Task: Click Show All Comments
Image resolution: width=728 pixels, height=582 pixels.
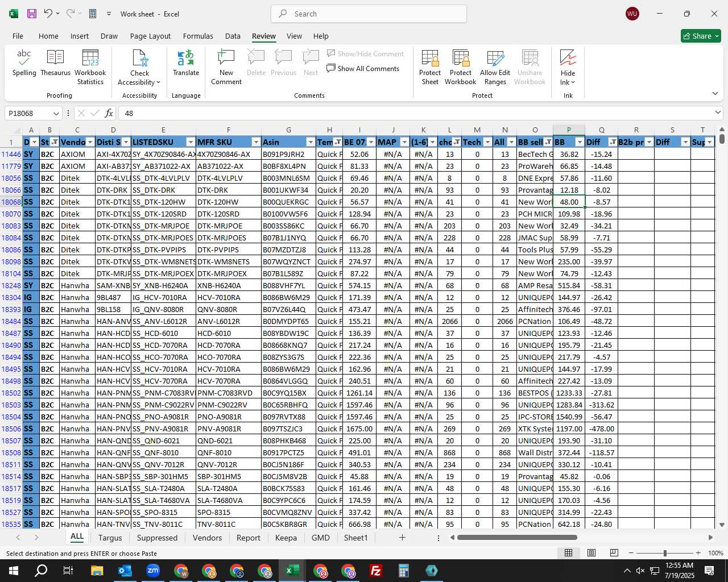Action: coord(363,68)
